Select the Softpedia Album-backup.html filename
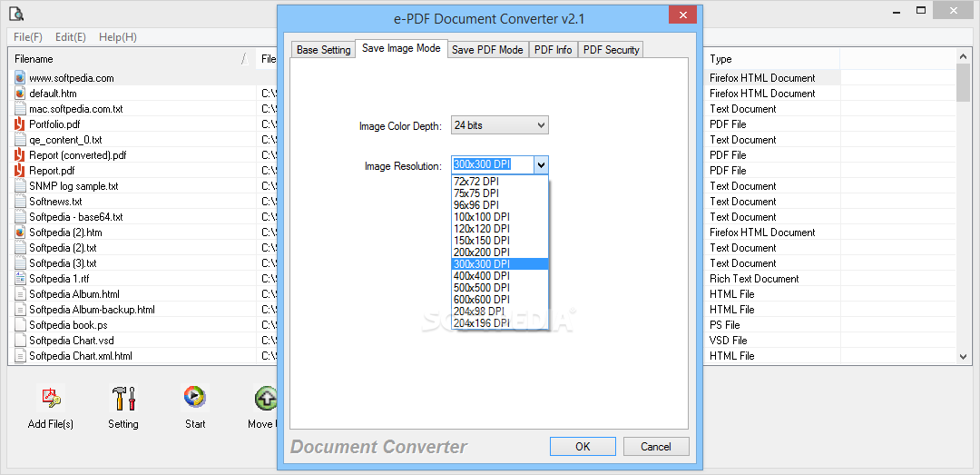980x475 pixels. click(92, 310)
